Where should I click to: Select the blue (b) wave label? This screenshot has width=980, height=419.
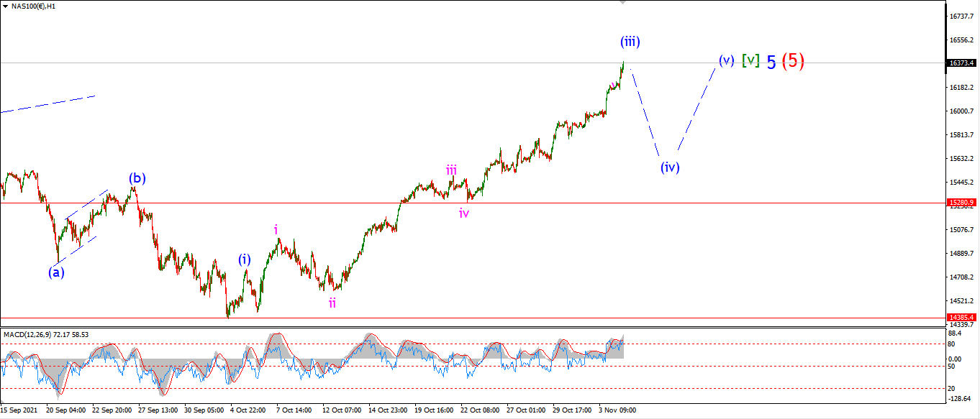coord(137,178)
